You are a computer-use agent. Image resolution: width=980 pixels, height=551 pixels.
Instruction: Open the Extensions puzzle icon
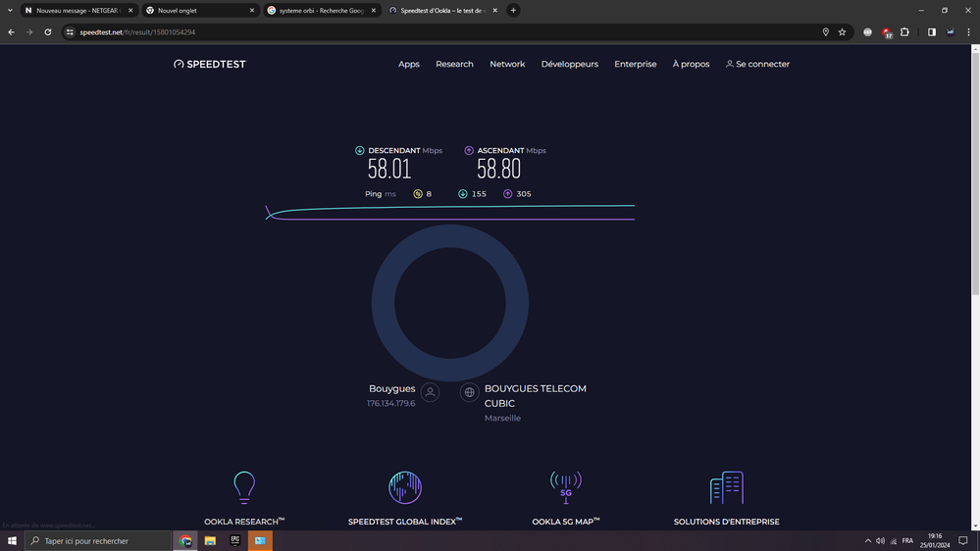(904, 31)
